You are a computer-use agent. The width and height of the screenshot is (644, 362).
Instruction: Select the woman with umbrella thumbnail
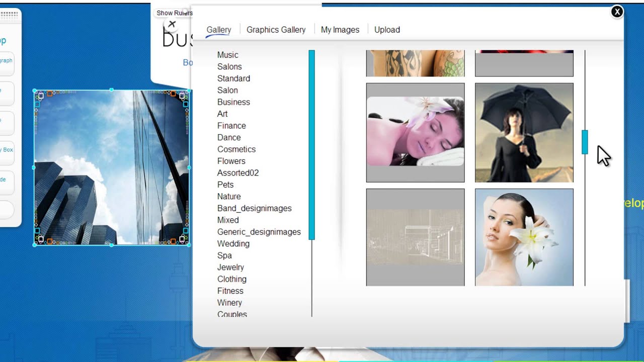pyautogui.click(x=524, y=133)
